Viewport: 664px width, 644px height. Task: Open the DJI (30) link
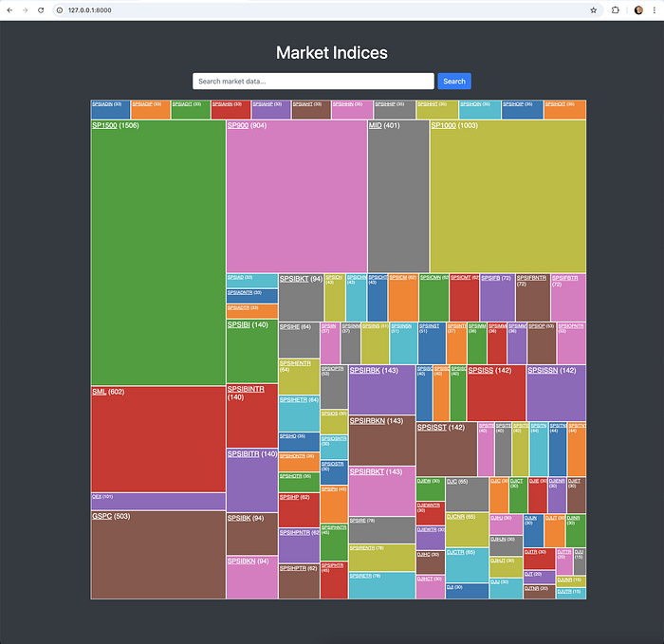tap(451, 587)
